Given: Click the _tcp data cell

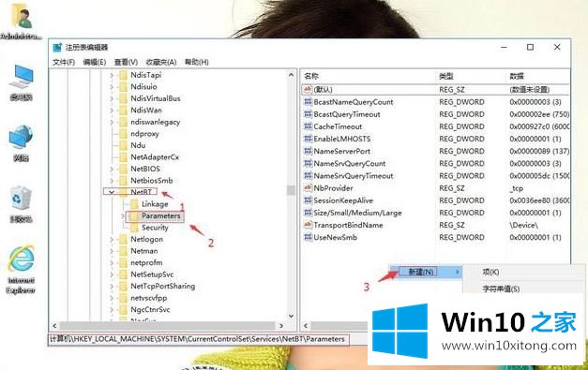Looking at the screenshot, I should 517,188.
